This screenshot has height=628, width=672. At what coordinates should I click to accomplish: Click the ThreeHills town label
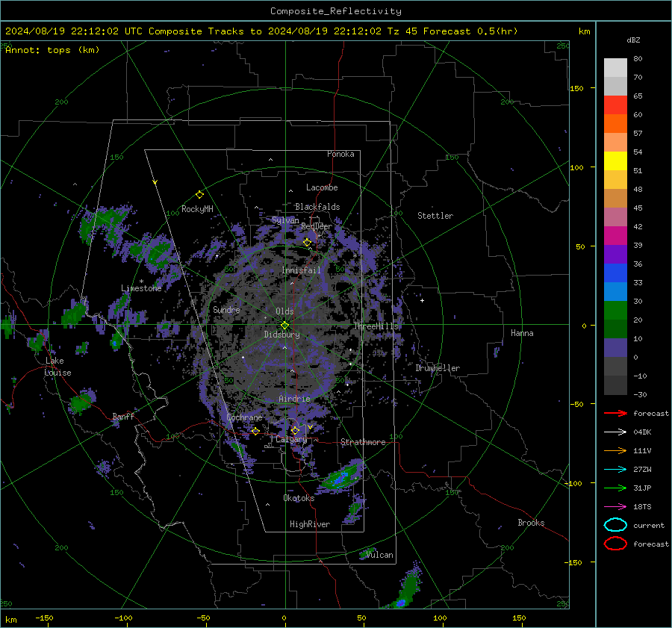click(376, 326)
